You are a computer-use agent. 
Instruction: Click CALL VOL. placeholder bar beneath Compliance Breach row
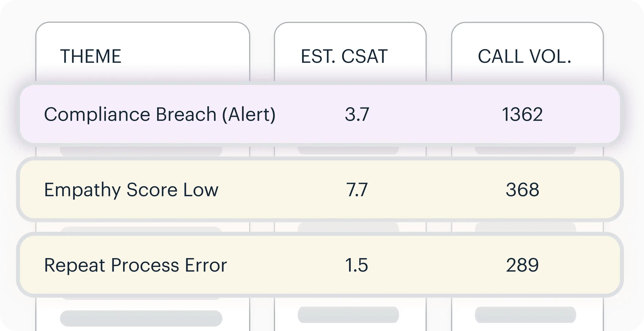[x=525, y=150]
